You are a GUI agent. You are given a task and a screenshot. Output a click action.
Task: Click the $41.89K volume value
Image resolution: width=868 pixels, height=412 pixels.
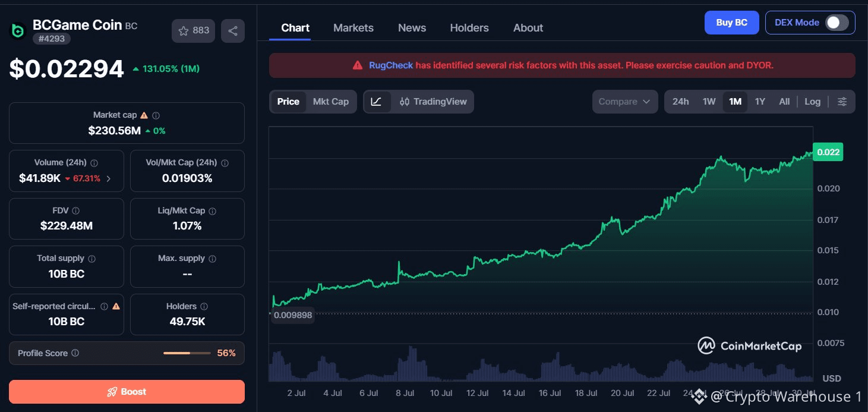40,178
